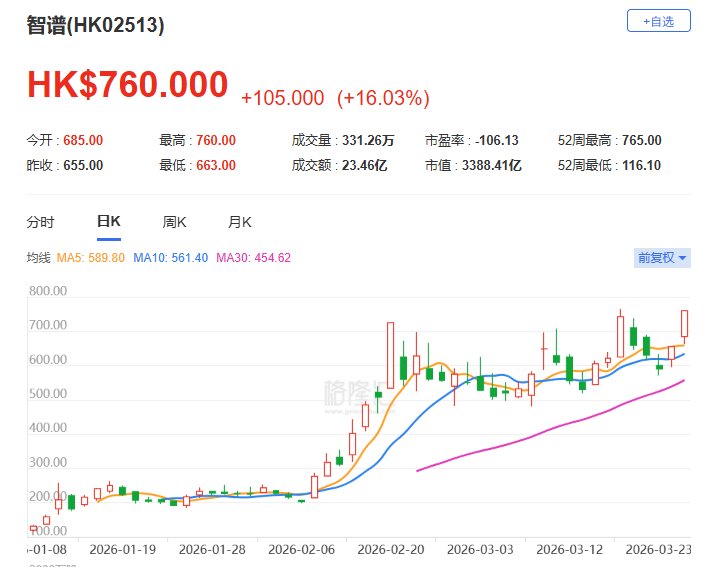The image size is (705, 567).
Task: Open the 周K weekly chart tab
Action: [175, 222]
